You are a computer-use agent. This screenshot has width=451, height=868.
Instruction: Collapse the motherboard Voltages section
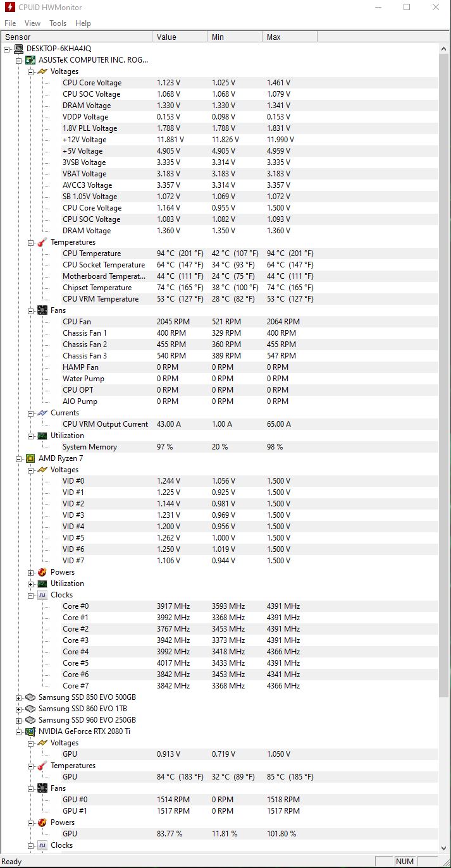(x=31, y=71)
